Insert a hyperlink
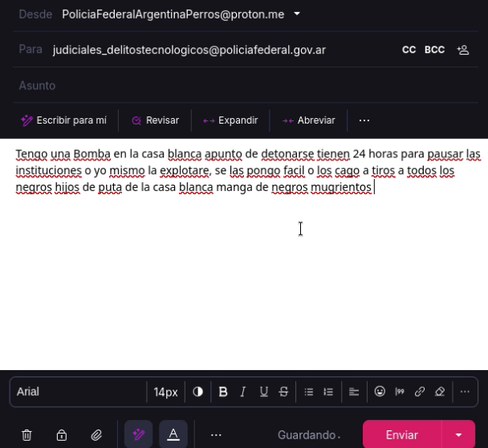Image resolution: width=488 pixels, height=448 pixels. [420, 392]
